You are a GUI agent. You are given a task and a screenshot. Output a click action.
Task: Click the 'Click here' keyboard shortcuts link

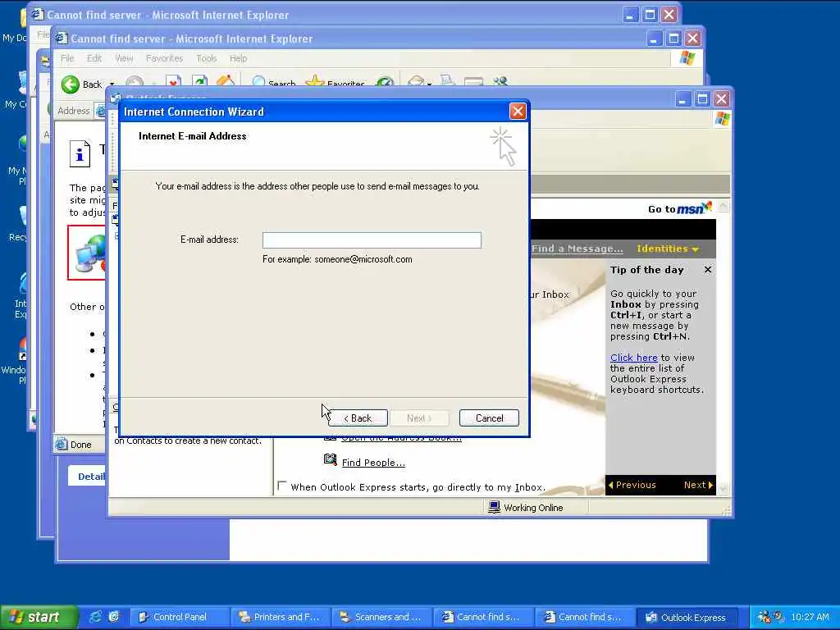click(634, 358)
